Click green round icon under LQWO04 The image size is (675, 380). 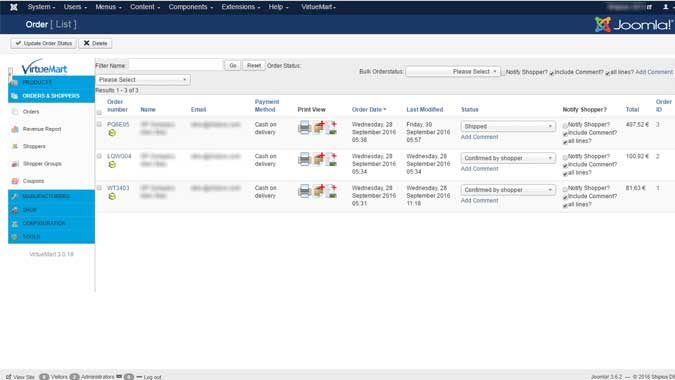[x=112, y=165]
